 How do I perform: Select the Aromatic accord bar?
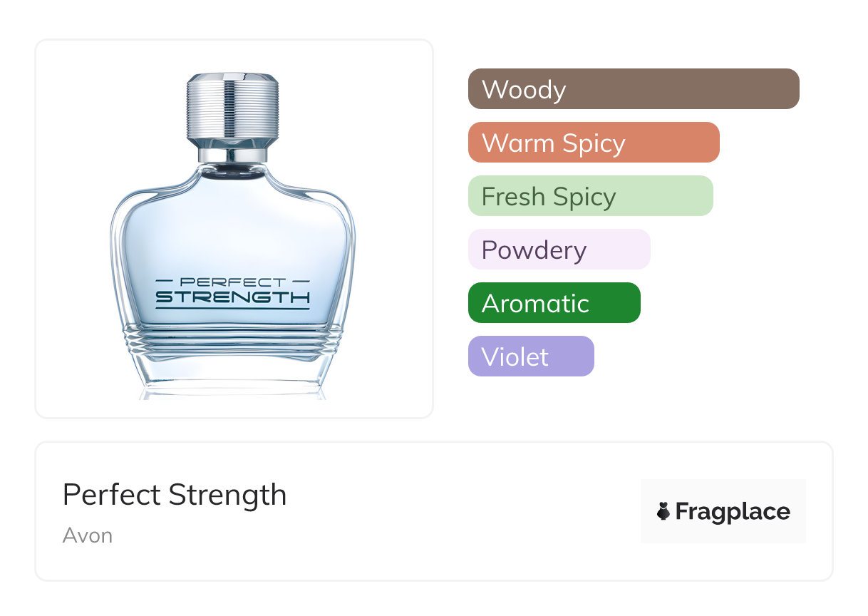point(554,303)
